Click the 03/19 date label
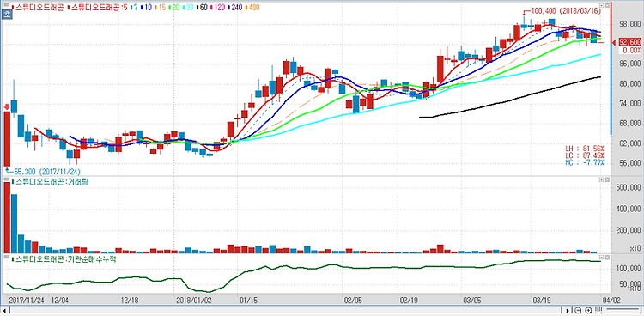The width and height of the screenshot is (644, 316). point(542,300)
